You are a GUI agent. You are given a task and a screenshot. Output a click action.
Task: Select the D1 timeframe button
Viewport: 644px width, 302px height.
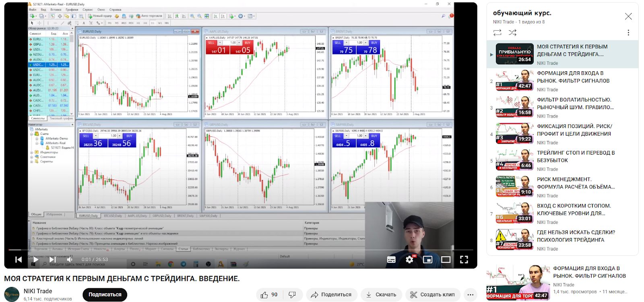153,23
